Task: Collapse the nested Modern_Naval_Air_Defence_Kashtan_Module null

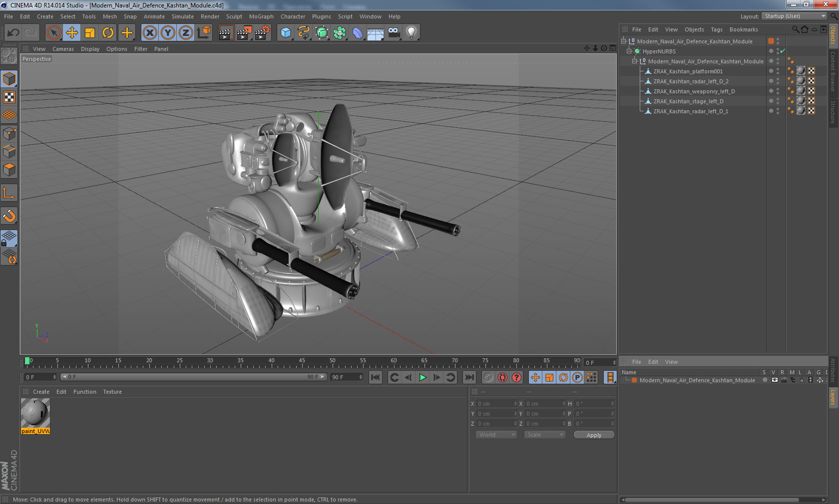Action: pos(635,61)
